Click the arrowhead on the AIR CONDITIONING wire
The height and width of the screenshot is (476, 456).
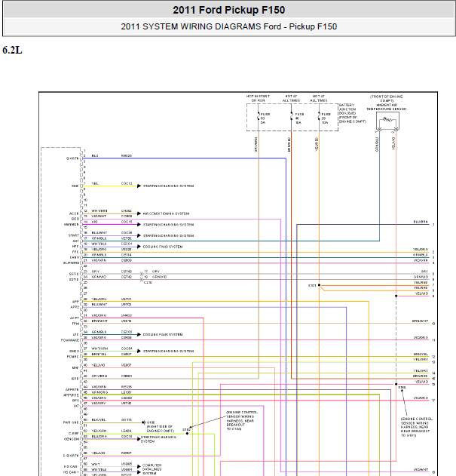(x=139, y=213)
